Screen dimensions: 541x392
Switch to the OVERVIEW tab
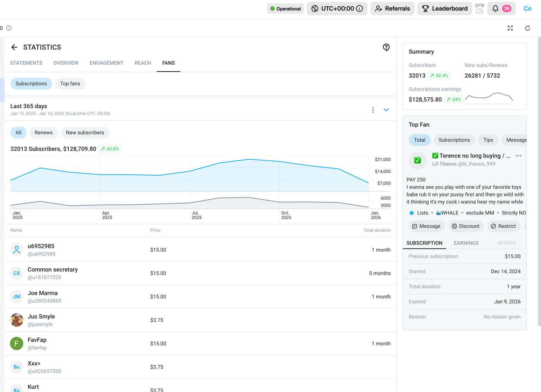point(66,63)
